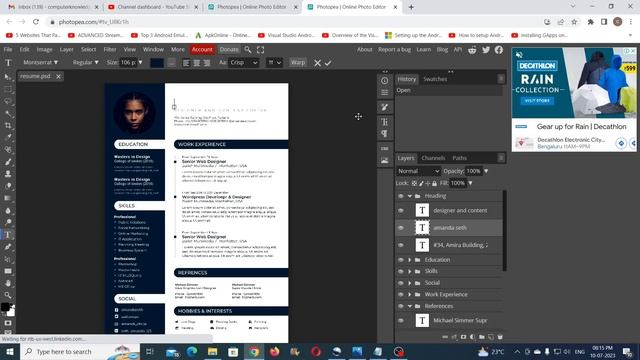
Task: Click the foreground color swatch
Action: [x=5, y=307]
